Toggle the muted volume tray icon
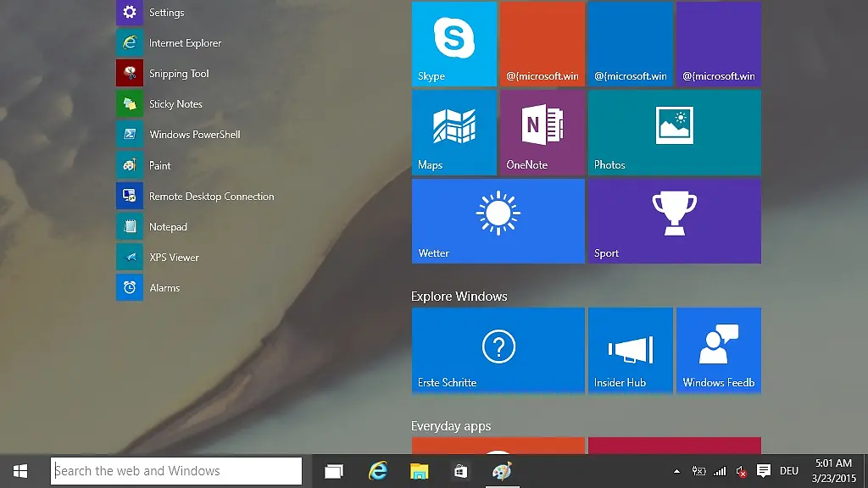 pos(742,471)
